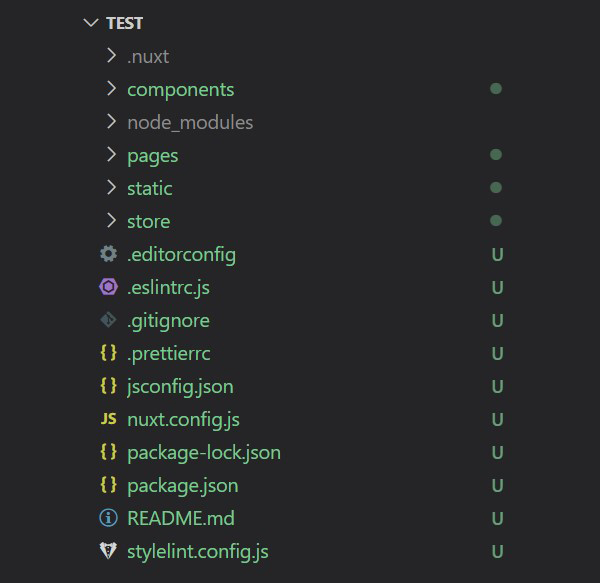The width and height of the screenshot is (600, 583).
Task: Collapse the TEST root folder chevron
Action: coord(91,23)
